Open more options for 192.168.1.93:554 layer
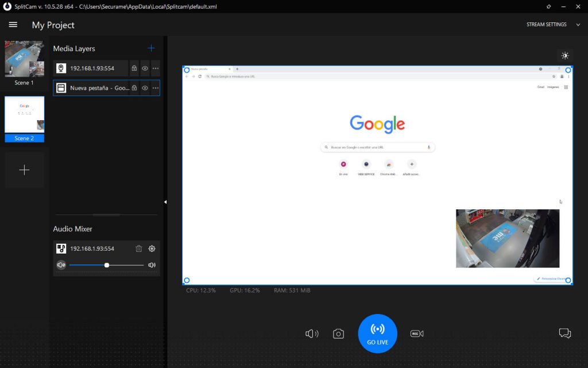 (x=156, y=68)
